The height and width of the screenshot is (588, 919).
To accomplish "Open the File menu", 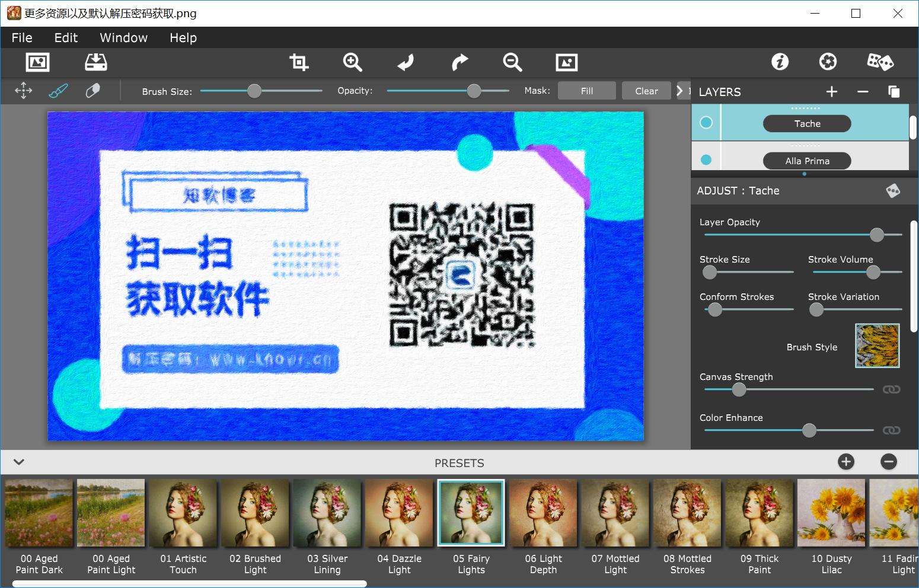I will [x=22, y=37].
